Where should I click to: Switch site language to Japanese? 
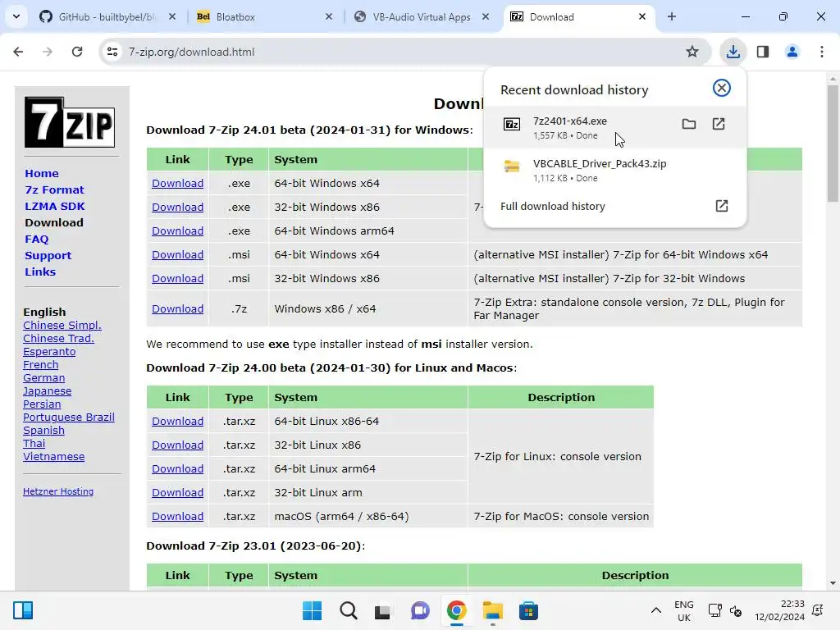pos(47,391)
